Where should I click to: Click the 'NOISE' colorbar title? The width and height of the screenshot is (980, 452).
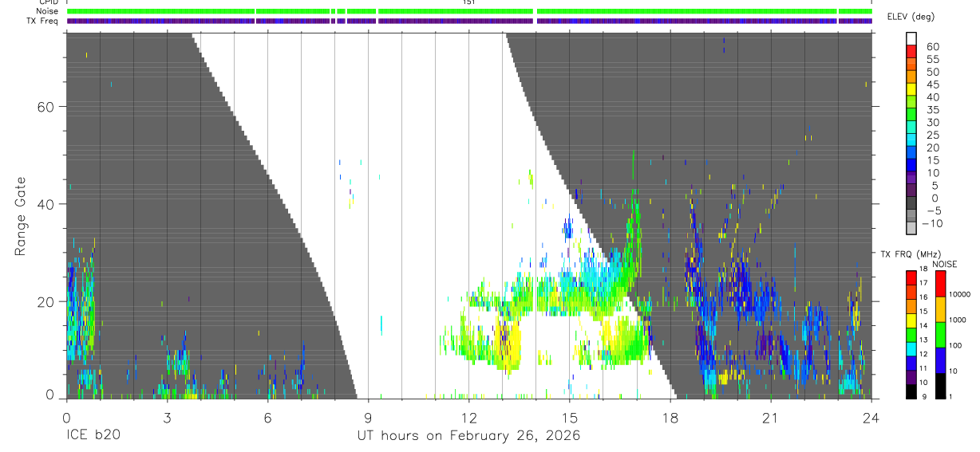point(944,264)
